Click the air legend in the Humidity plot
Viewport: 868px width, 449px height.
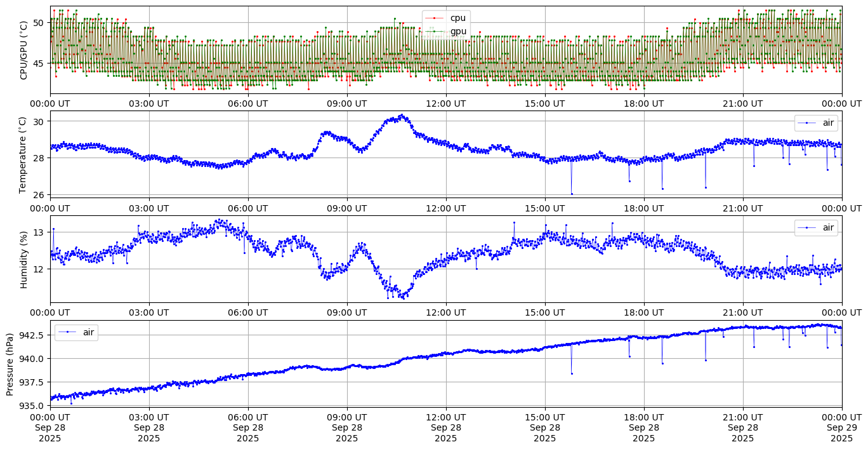tap(815, 227)
